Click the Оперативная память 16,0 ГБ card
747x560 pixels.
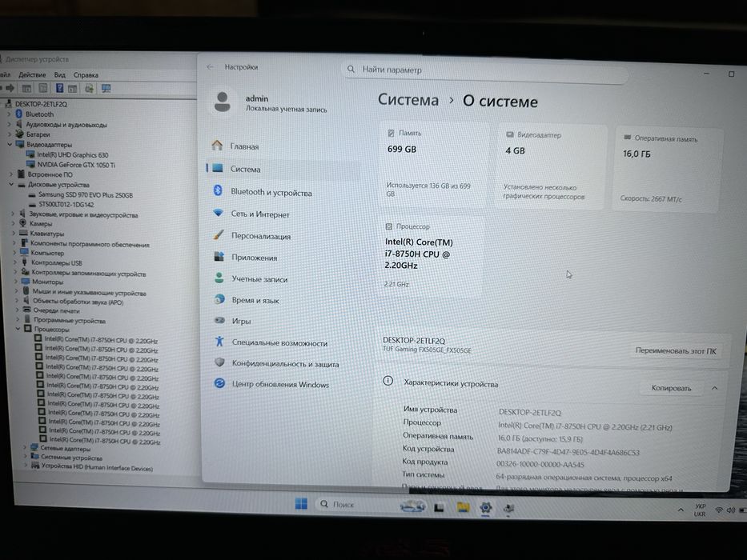(x=668, y=170)
